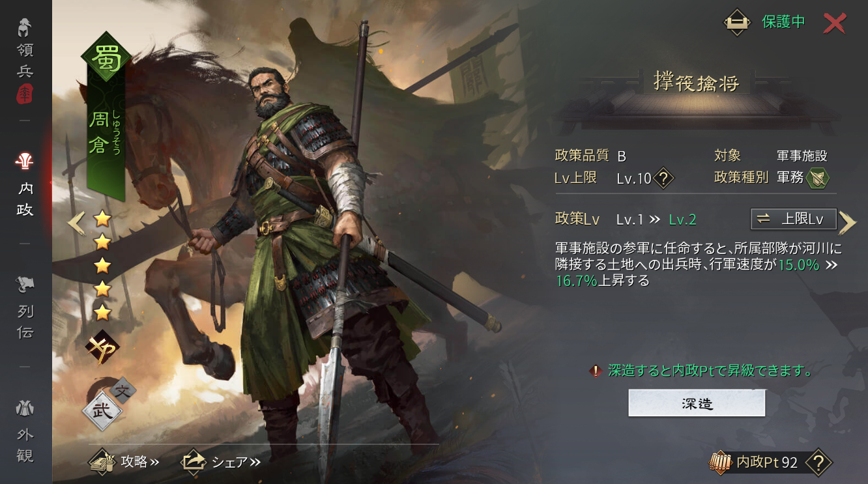Viewport: 868px width, 484px height.
Task: Go to previous general with left arrow
Action: [76, 223]
